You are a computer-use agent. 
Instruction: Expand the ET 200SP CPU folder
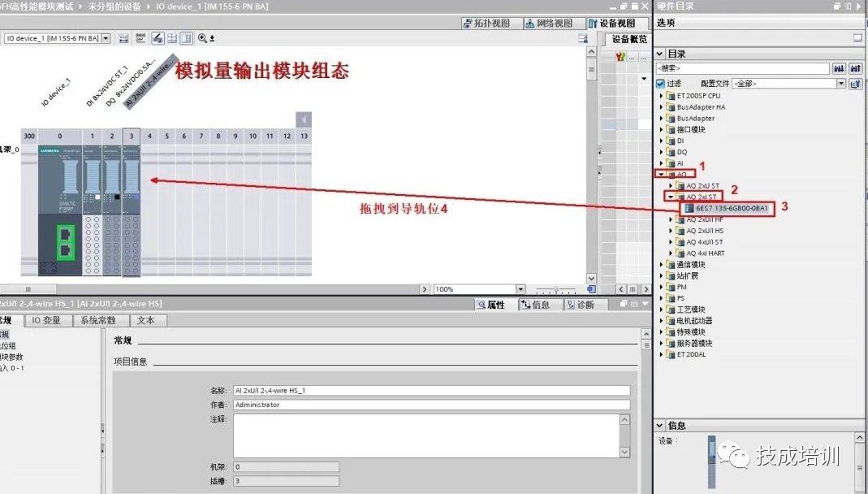(661, 96)
